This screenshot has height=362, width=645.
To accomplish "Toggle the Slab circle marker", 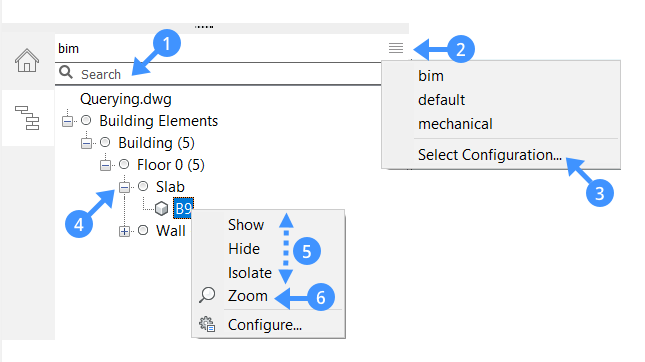I will pos(143,186).
